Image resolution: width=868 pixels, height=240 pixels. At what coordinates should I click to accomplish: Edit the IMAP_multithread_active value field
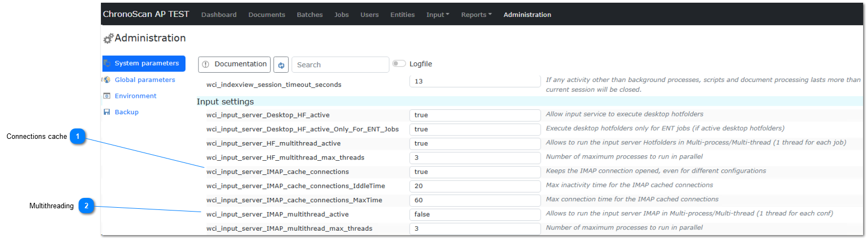click(475, 214)
